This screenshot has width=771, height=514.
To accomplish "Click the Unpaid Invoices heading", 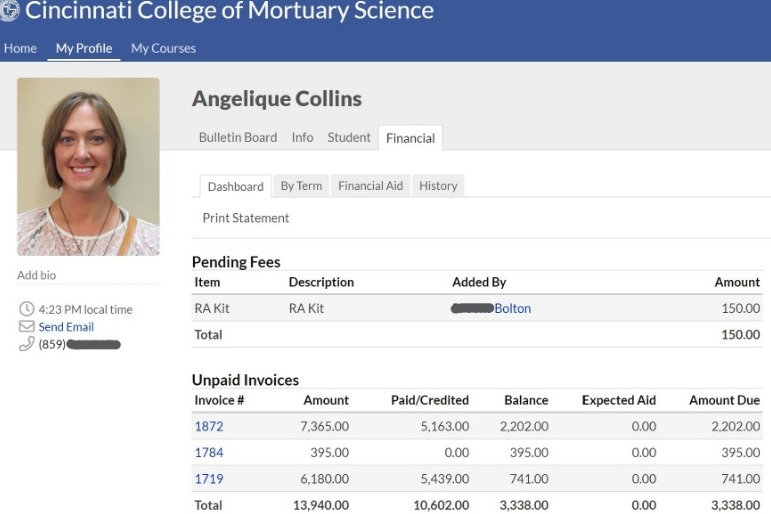I will (x=245, y=380).
